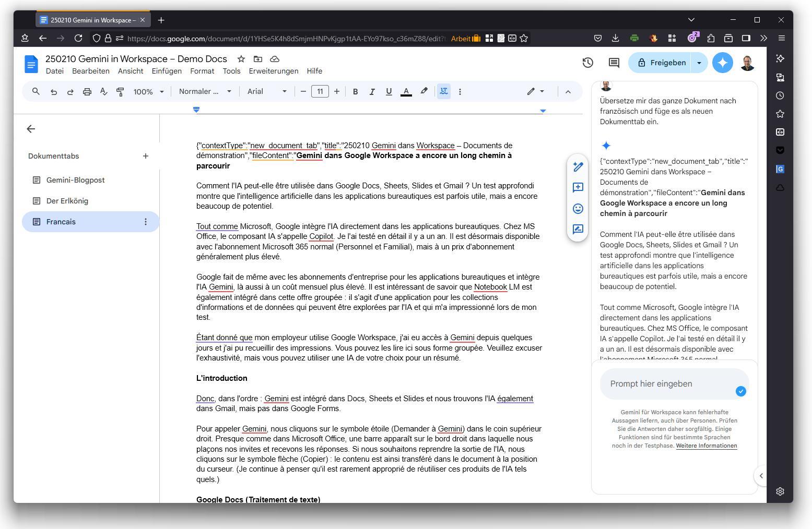Open the paragraph style dropdown 'Normaler'
Image resolution: width=812 pixels, height=529 pixels.
(x=205, y=91)
